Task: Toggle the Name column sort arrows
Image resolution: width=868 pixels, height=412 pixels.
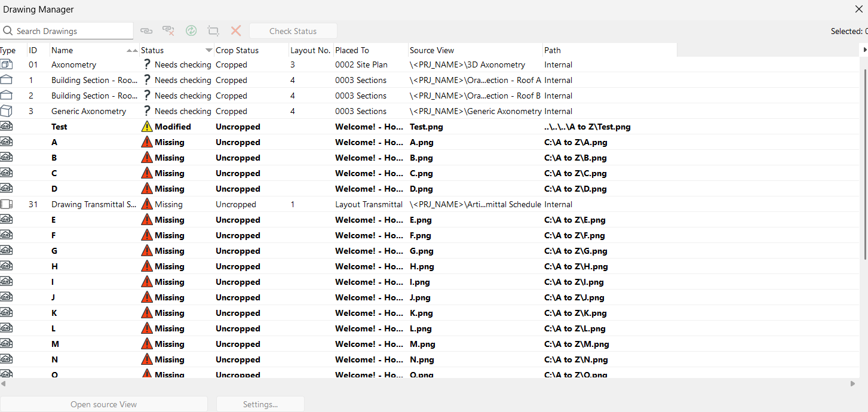Action: [132, 50]
